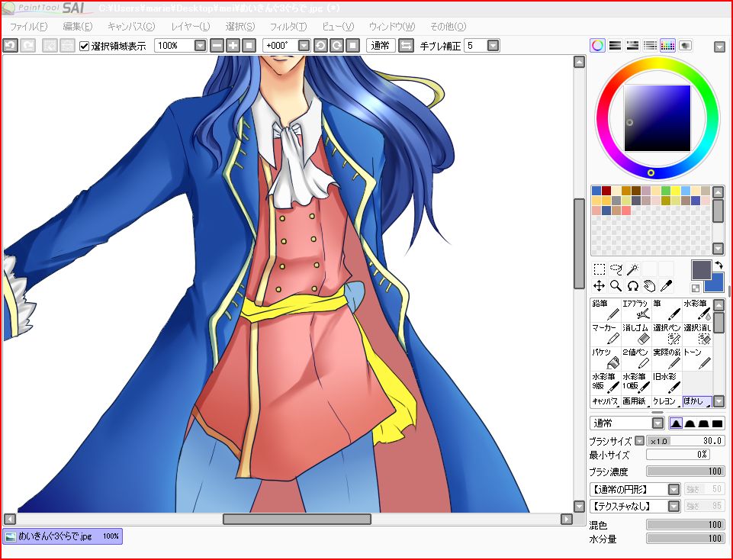Choose the トーン tone brush

(x=697, y=359)
